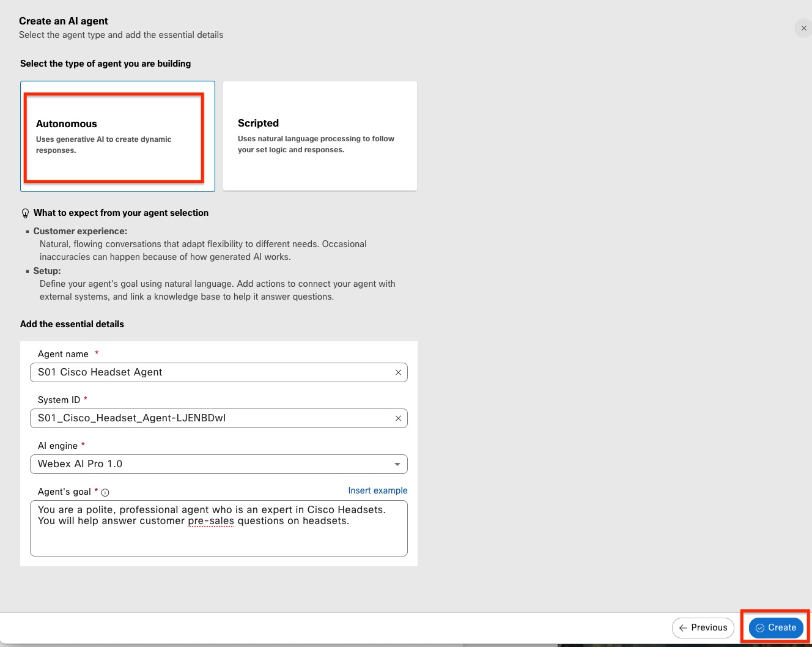This screenshot has height=647, width=812.
Task: Click the lightbulb icon near What to expect
Action: (x=25, y=213)
